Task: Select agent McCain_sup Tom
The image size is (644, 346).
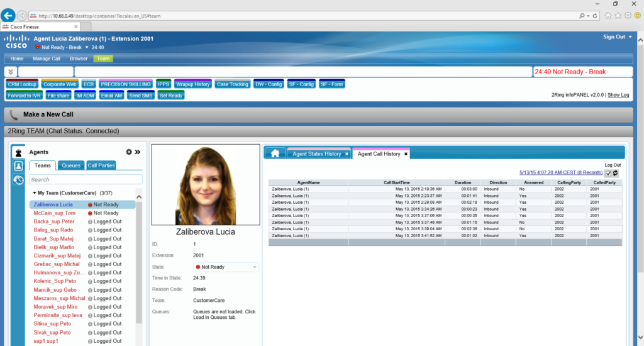Action: pyautogui.click(x=54, y=213)
